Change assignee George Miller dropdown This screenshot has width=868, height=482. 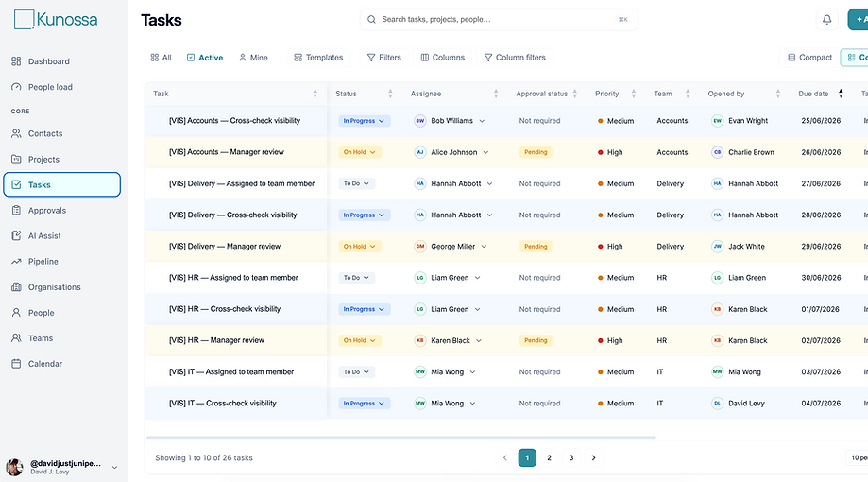(484, 247)
